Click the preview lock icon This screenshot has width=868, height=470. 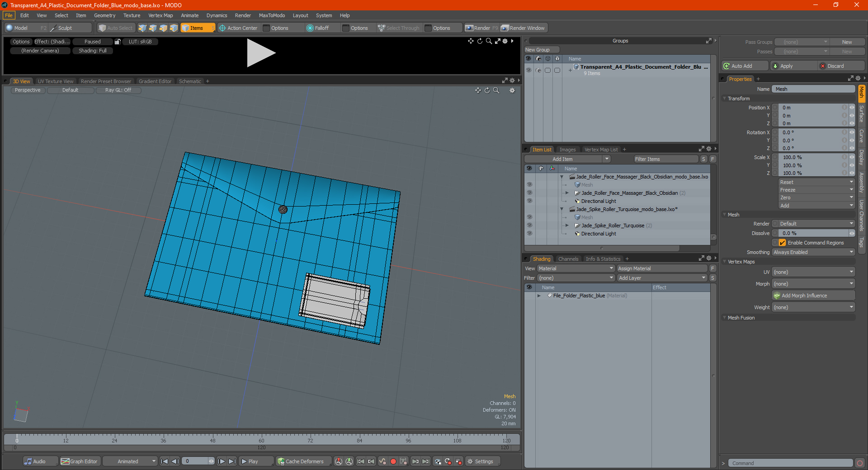click(118, 42)
